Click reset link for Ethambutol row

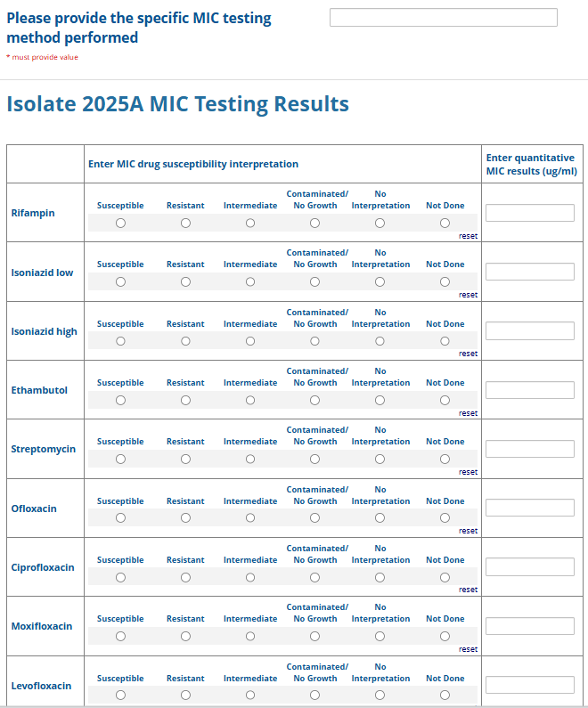click(x=468, y=413)
